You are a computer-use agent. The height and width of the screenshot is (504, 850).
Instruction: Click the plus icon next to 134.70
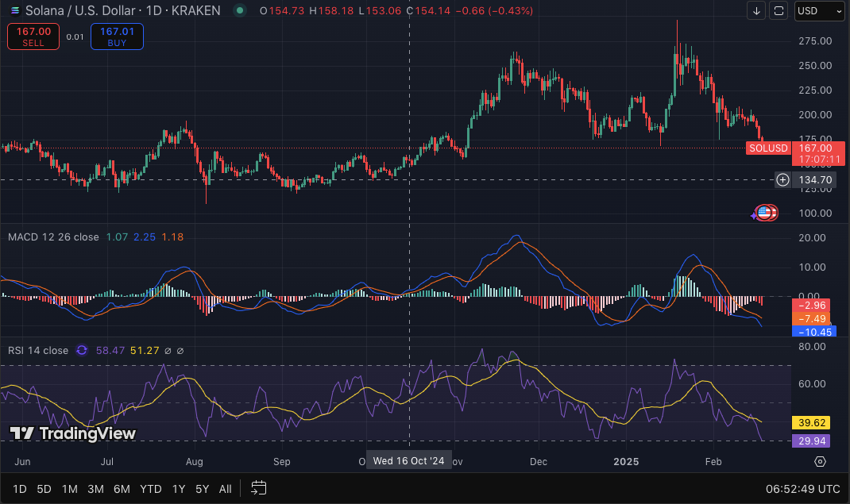[782, 180]
